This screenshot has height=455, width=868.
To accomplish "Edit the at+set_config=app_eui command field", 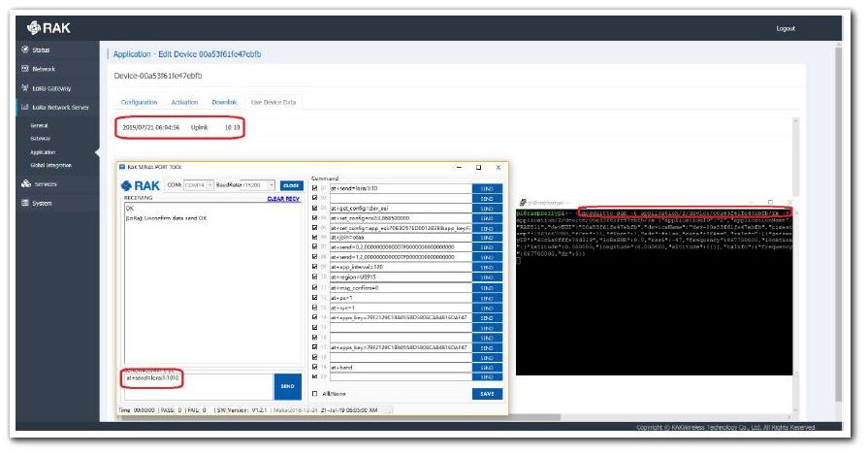I will pos(401,227).
